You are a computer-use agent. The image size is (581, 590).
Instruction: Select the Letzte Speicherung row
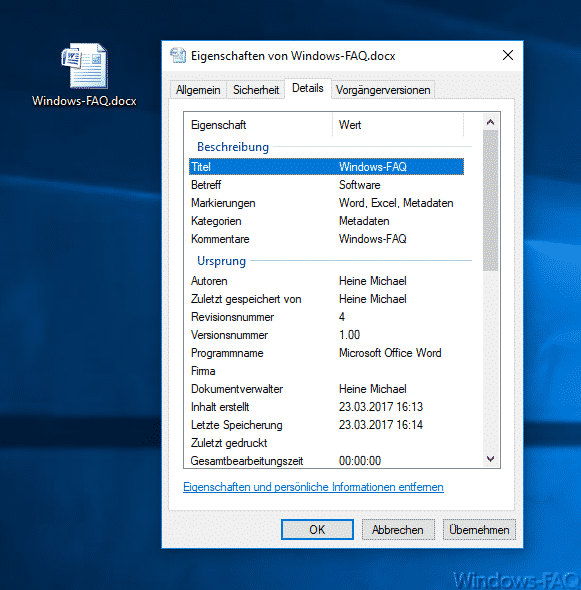326,425
